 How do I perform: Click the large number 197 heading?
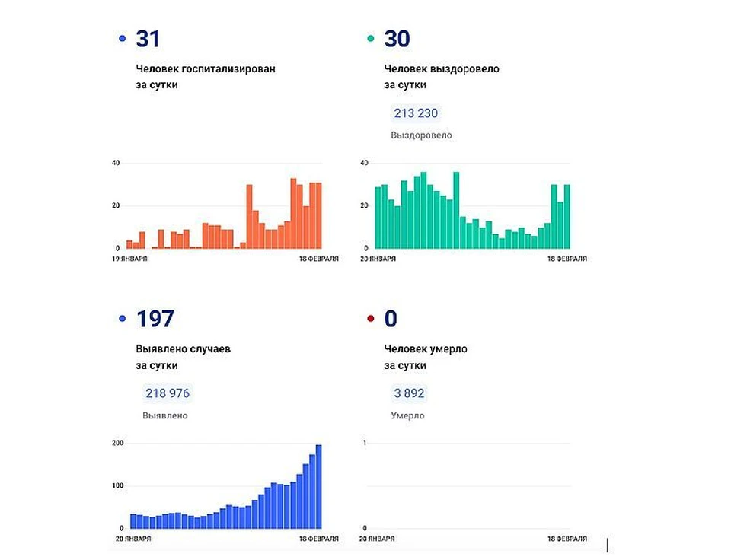pyautogui.click(x=155, y=319)
